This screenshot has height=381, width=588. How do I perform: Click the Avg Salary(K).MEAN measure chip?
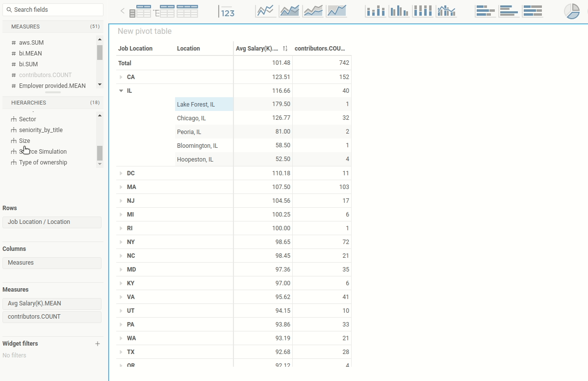[x=51, y=303]
